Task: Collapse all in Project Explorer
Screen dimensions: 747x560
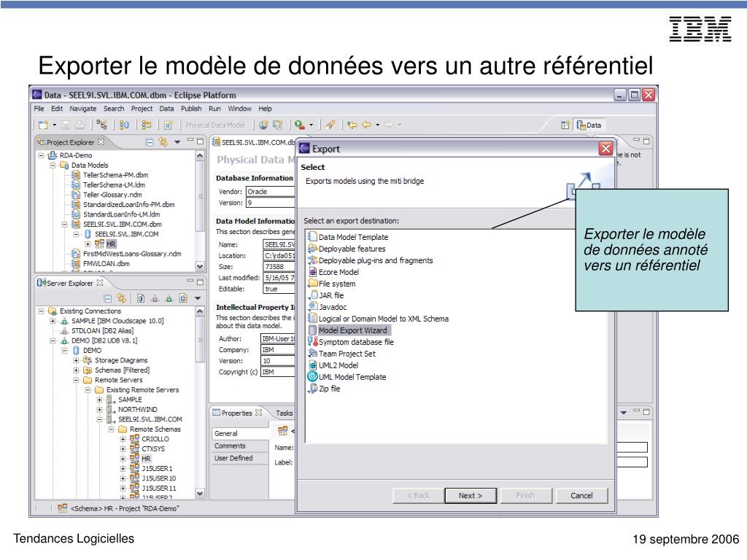Action: tap(150, 142)
